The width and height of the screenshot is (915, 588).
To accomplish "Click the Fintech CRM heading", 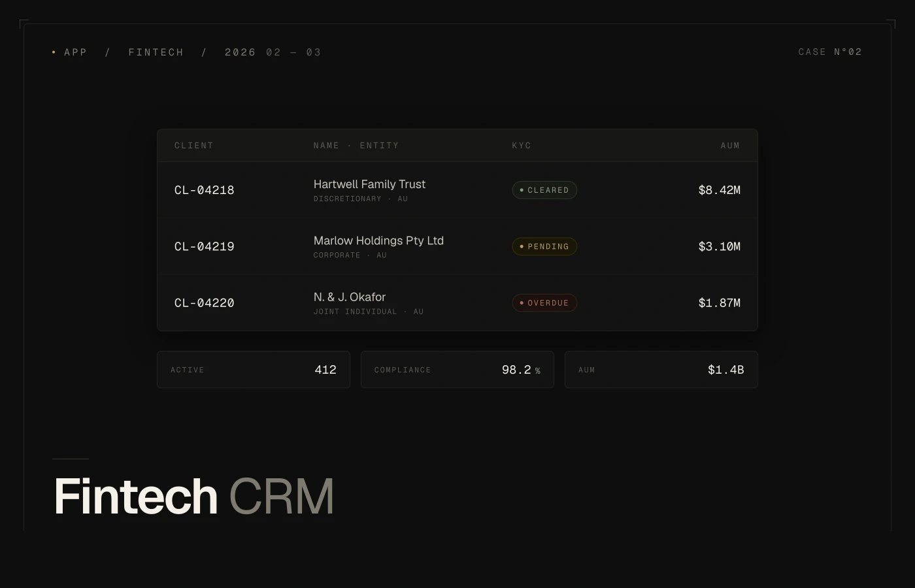I will click(x=193, y=497).
